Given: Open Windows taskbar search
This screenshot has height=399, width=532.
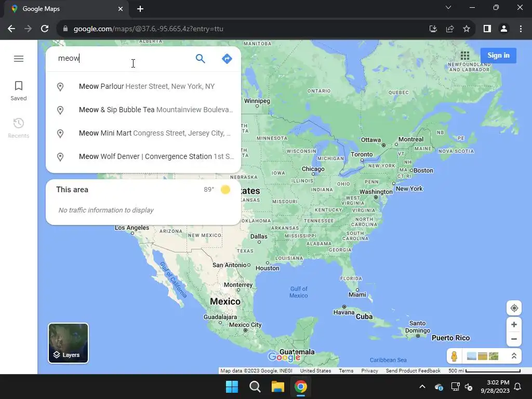Looking at the screenshot, I should [255, 387].
